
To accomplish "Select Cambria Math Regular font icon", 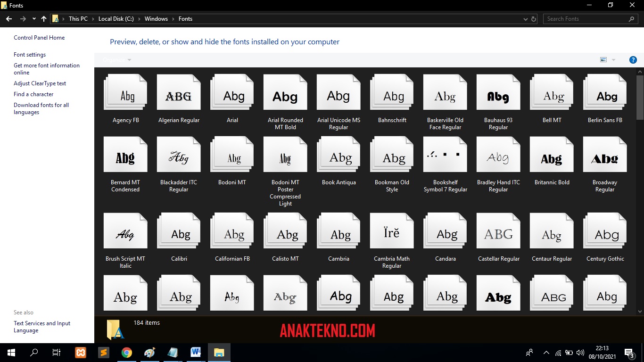I will coord(392,231).
